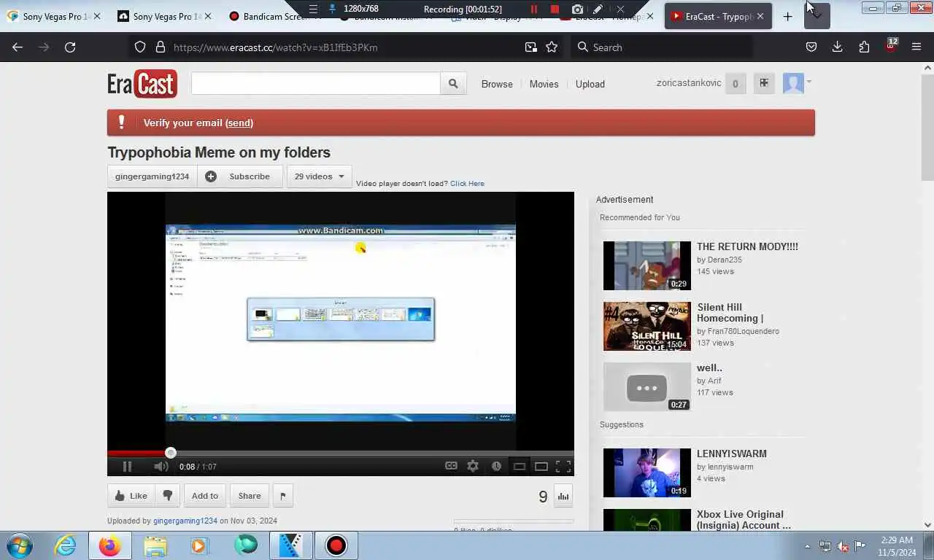934x560 pixels.
Task: Click the EraCast logo
Action: (142, 84)
